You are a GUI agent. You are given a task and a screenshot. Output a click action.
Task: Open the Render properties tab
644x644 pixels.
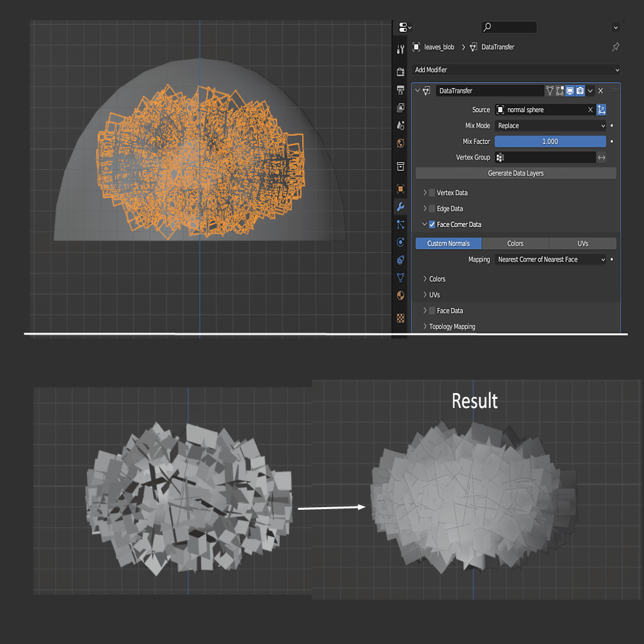click(x=400, y=72)
